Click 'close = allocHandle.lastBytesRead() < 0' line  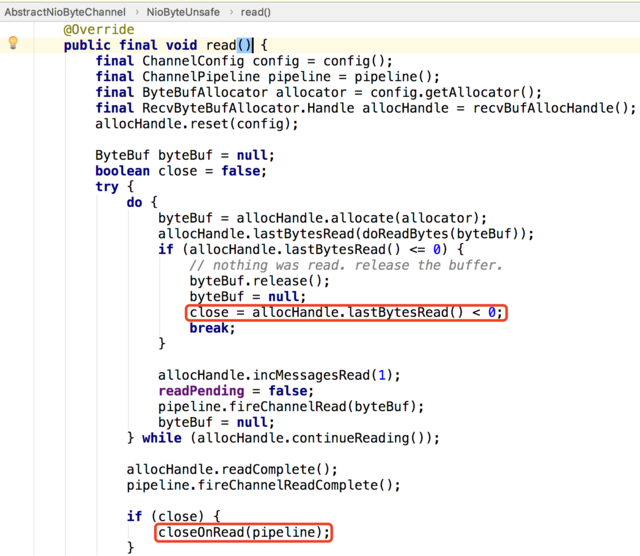346,313
